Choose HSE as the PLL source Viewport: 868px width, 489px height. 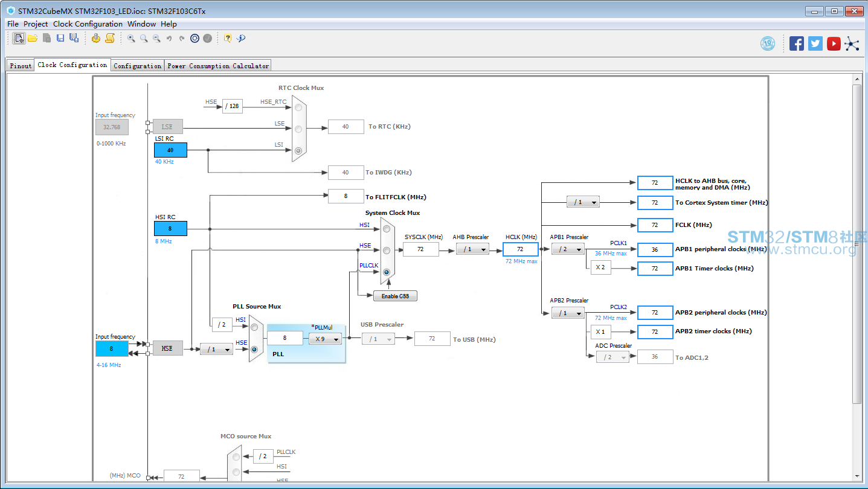point(254,349)
